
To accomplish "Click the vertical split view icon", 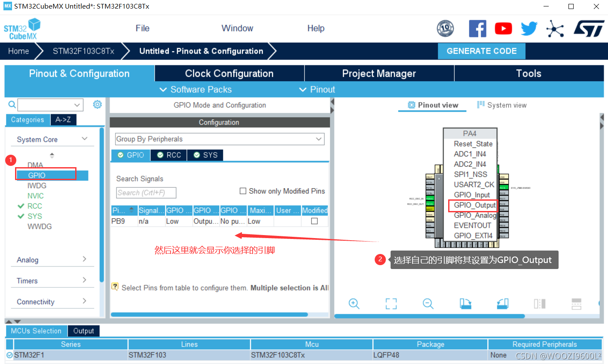I will tap(540, 304).
